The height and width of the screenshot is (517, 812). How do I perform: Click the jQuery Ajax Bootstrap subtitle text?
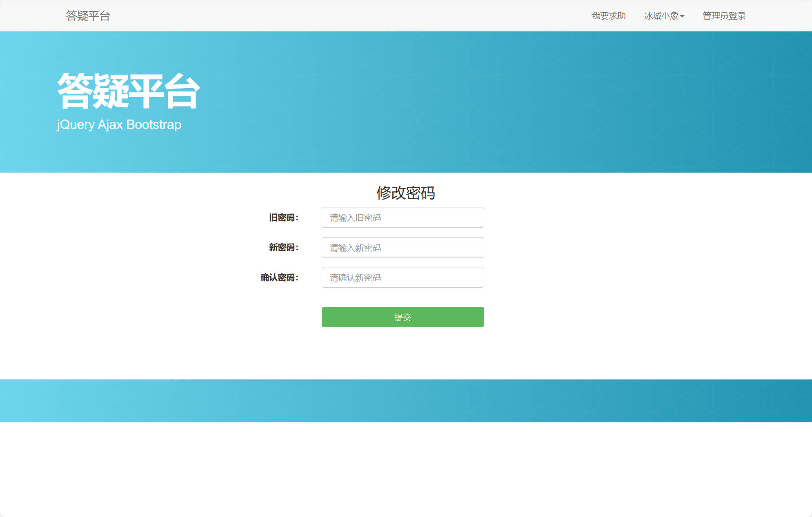pos(119,124)
